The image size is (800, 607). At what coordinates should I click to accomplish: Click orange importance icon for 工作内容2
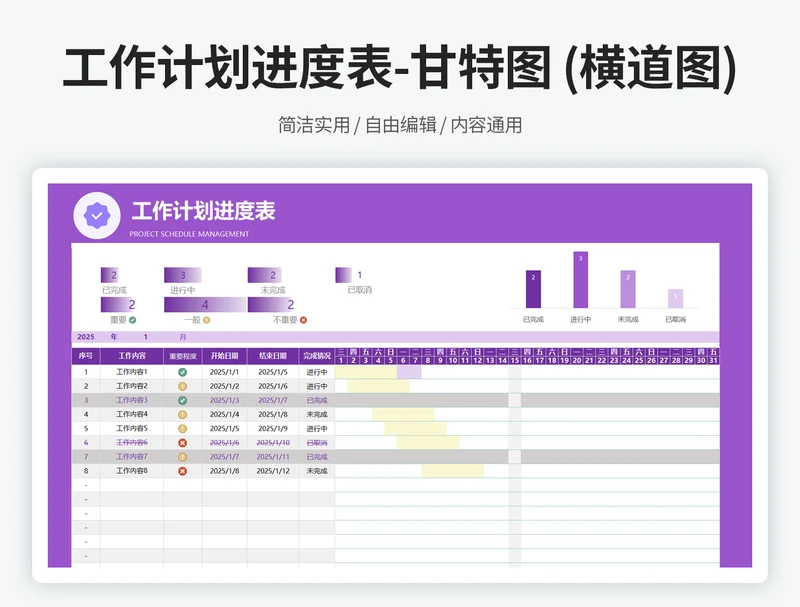click(x=182, y=387)
